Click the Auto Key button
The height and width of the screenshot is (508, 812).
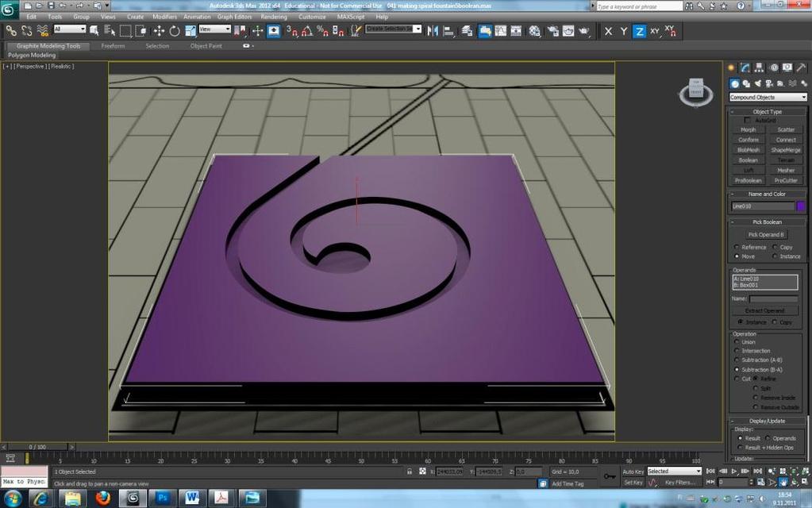click(x=633, y=471)
